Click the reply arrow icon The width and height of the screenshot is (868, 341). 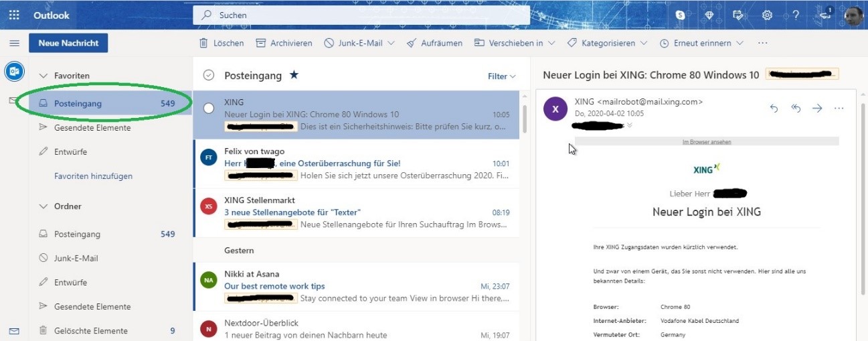(x=774, y=108)
